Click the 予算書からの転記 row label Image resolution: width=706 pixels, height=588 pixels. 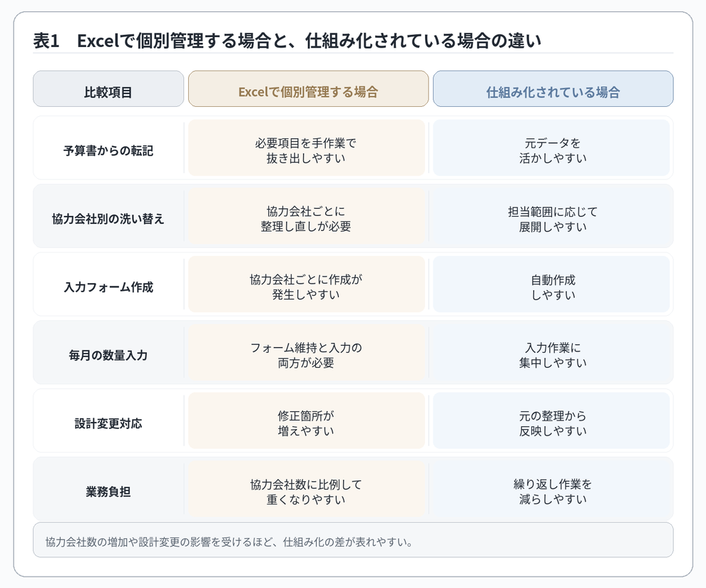click(x=108, y=150)
